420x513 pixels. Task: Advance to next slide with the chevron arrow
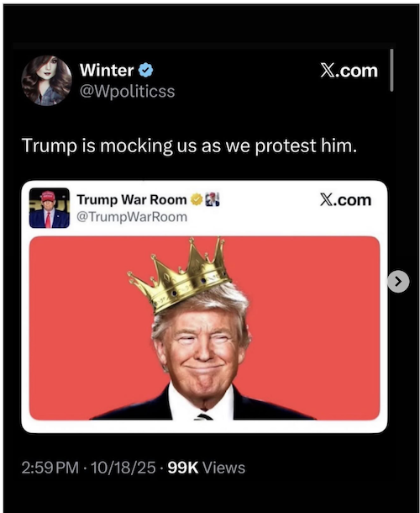pos(398,281)
